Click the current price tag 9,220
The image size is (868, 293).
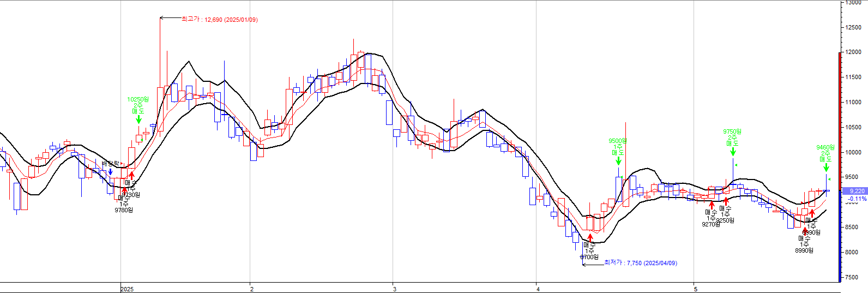click(x=855, y=191)
